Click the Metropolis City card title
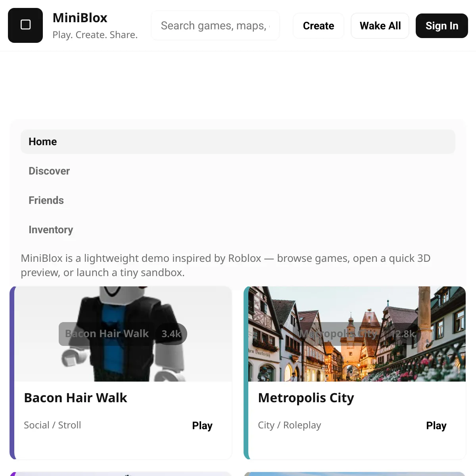Viewport: 476px width, 476px height. click(x=306, y=398)
